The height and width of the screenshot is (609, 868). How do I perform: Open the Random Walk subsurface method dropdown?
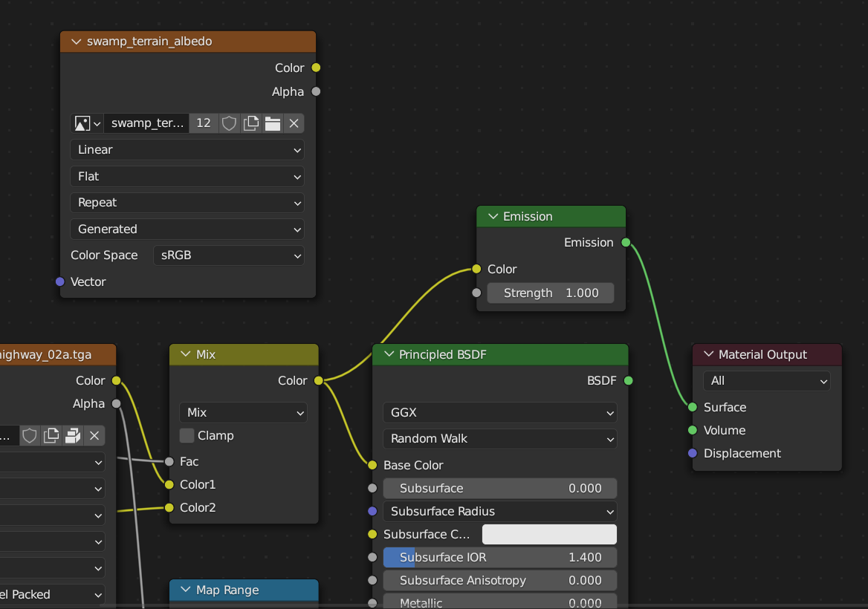click(x=500, y=439)
